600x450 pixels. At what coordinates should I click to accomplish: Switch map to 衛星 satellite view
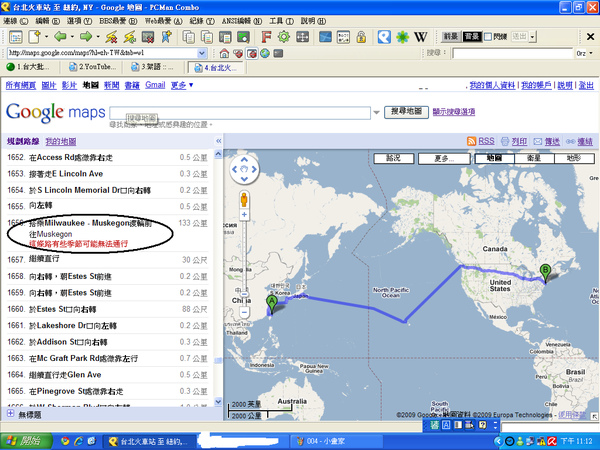click(534, 158)
